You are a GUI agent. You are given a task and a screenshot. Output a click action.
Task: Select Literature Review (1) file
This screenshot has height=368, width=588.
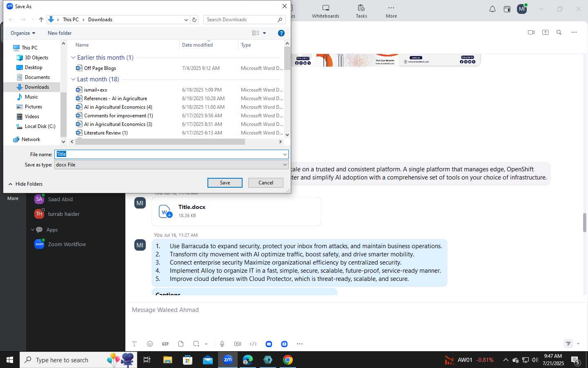[x=106, y=133]
